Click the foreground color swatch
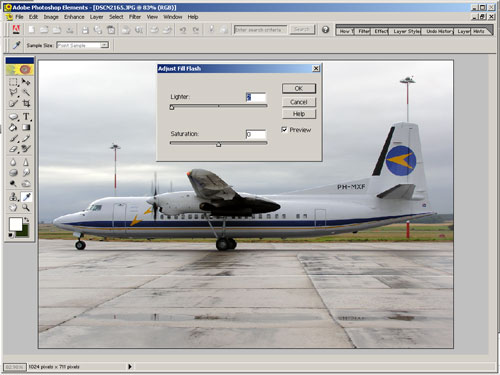 click(x=15, y=224)
